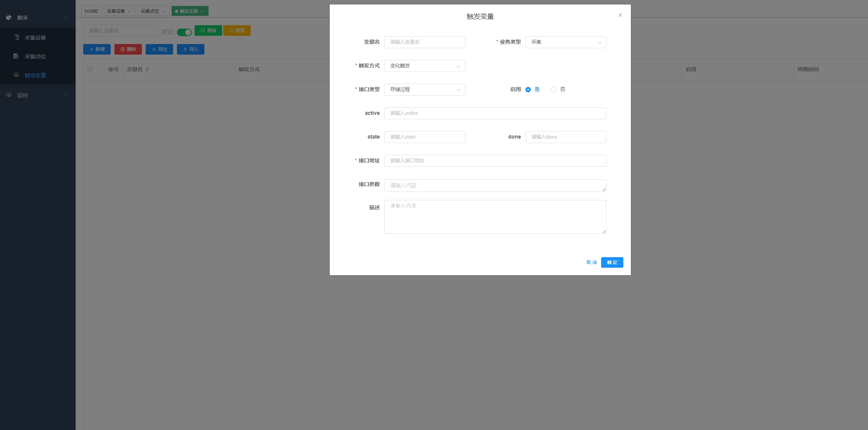Click the 触发变量 monitor icon in sidebar
This screenshot has height=430, width=868.
[x=16, y=75]
